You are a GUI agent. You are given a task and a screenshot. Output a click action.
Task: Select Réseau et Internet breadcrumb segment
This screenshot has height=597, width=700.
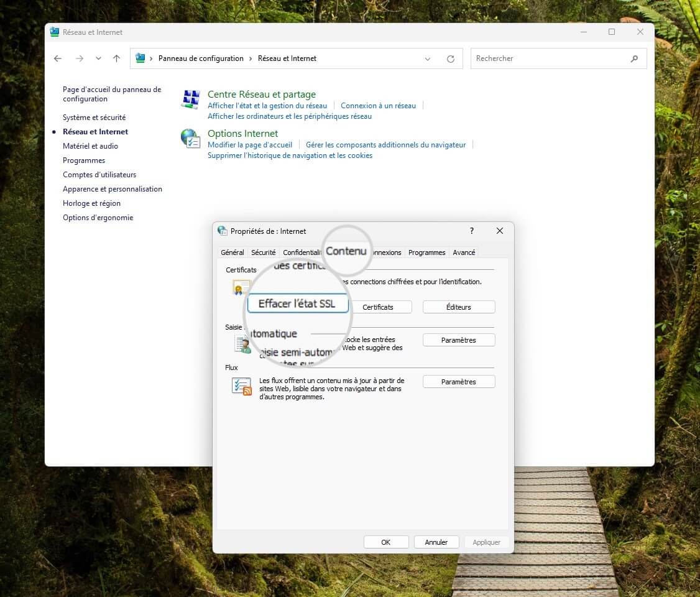(287, 58)
